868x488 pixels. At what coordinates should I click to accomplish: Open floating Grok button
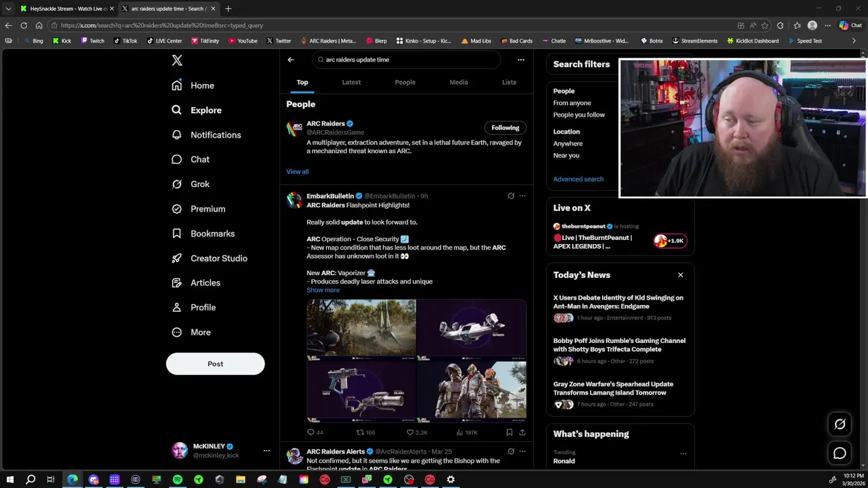[x=840, y=424]
